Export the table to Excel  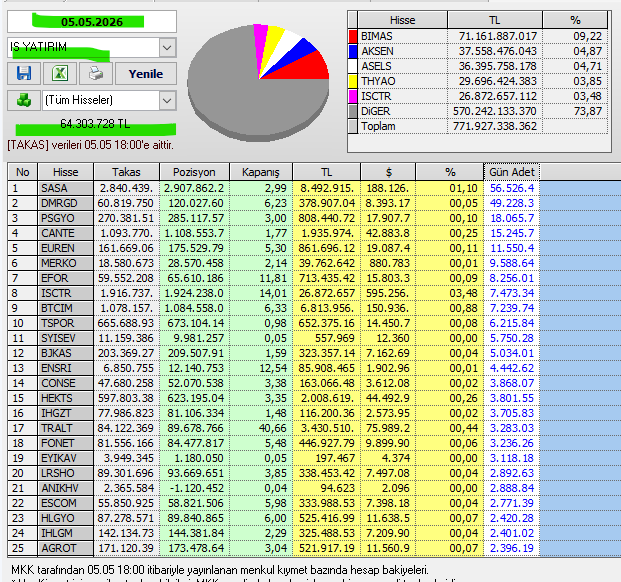tap(60, 73)
